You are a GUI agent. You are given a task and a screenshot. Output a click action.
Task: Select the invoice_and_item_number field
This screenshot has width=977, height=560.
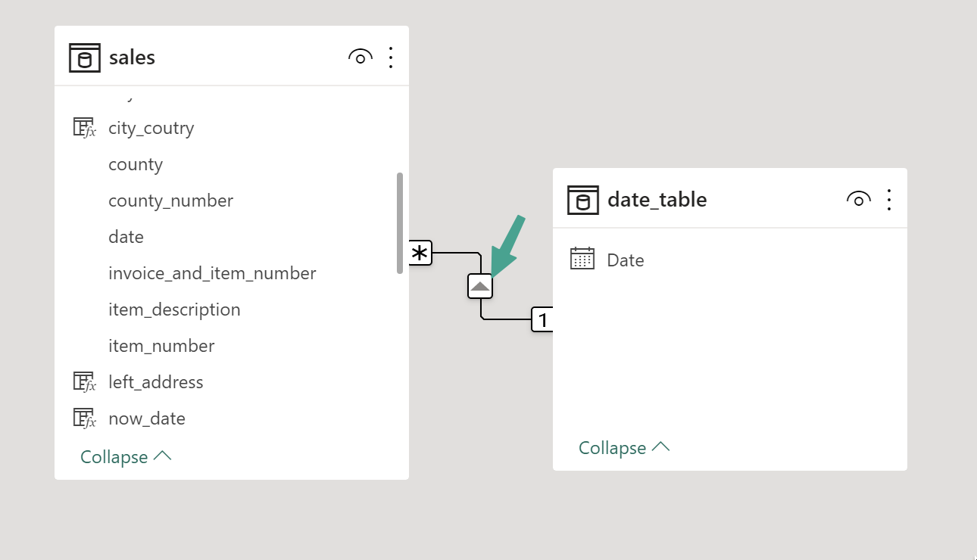(x=212, y=273)
